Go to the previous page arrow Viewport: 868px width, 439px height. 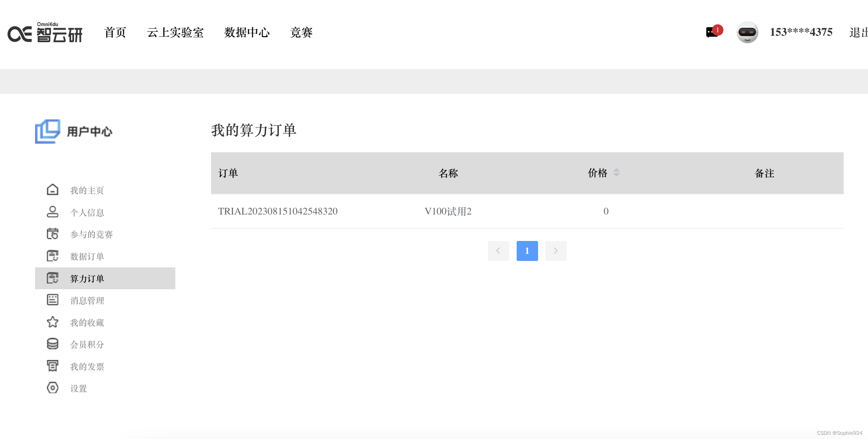pyautogui.click(x=498, y=251)
